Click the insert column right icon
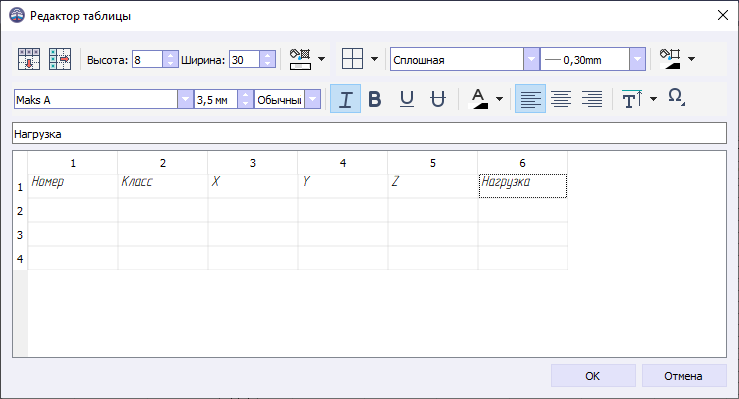Viewport: 739px width, 399px height. click(60, 59)
